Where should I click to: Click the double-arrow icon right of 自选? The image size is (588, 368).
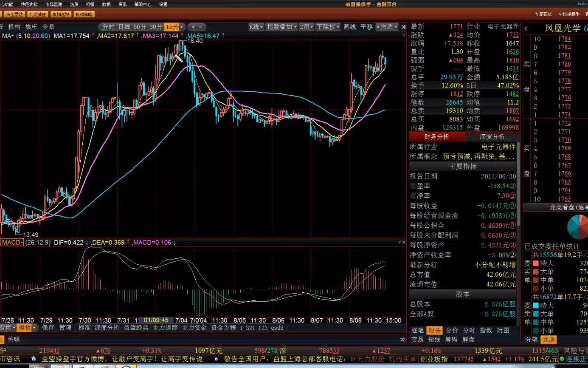click(403, 27)
